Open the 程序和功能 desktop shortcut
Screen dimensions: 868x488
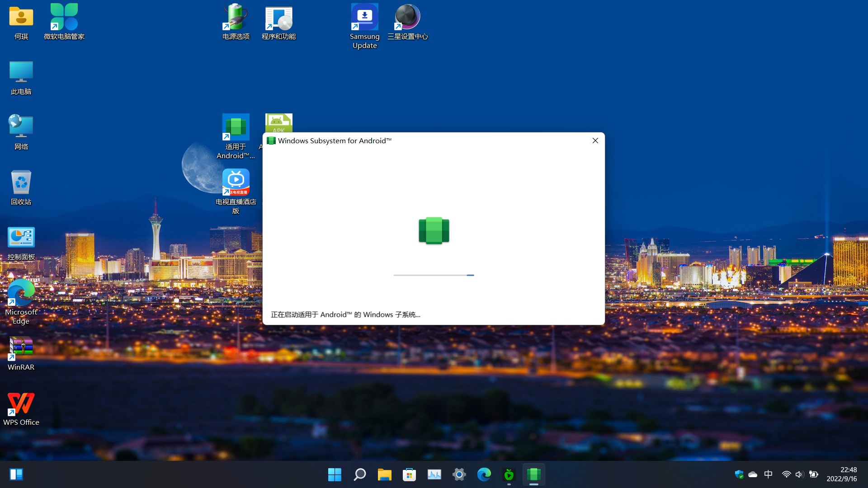coord(278,18)
